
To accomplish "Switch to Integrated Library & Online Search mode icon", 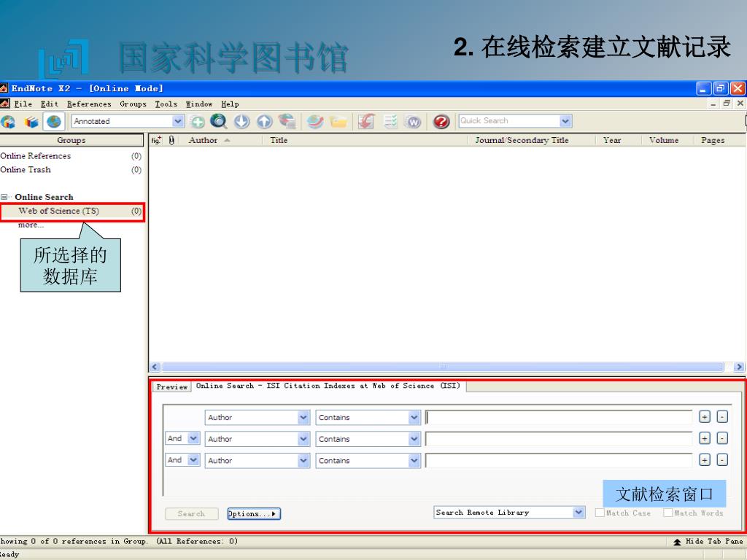I will [x=7, y=122].
